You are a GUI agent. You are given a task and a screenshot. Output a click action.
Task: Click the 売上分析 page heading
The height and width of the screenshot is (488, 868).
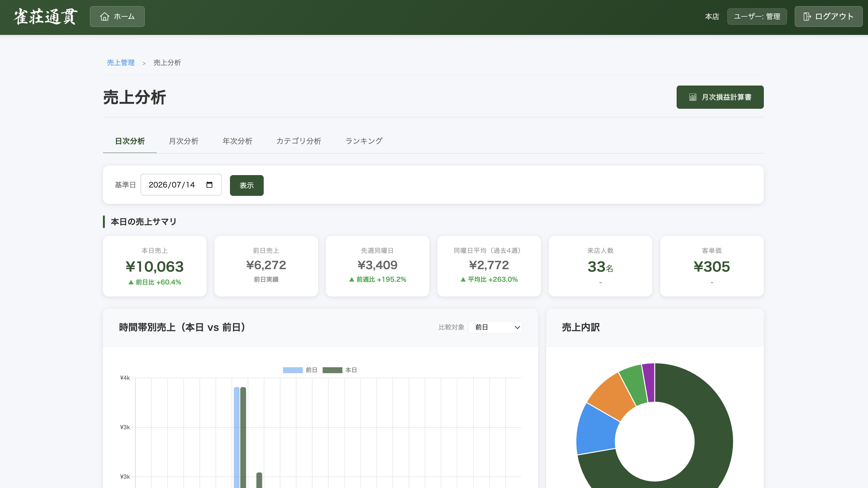click(x=134, y=97)
